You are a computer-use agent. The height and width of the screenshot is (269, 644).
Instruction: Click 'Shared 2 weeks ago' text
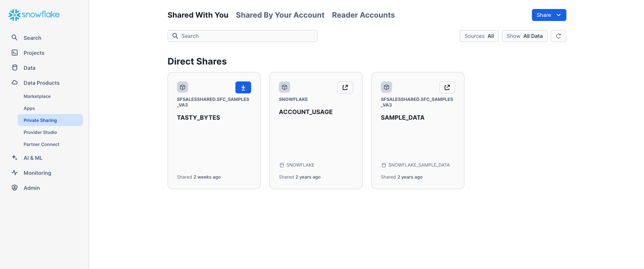(x=199, y=177)
